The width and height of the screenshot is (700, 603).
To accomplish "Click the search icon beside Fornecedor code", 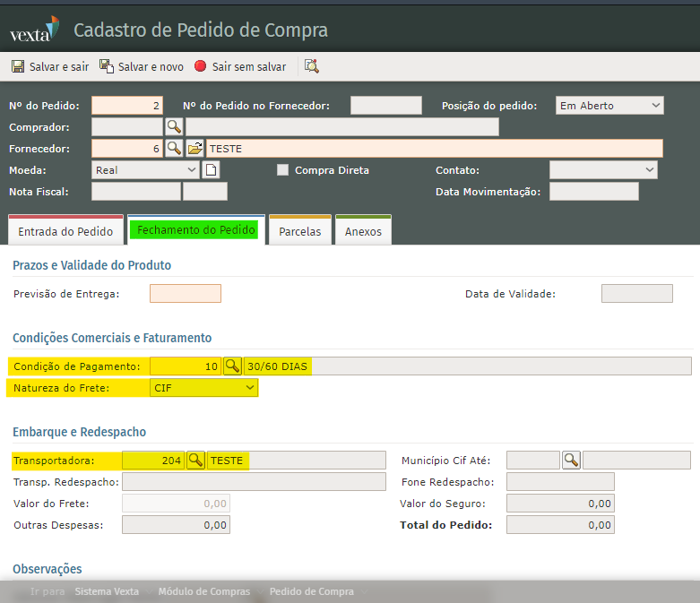I will (174, 148).
